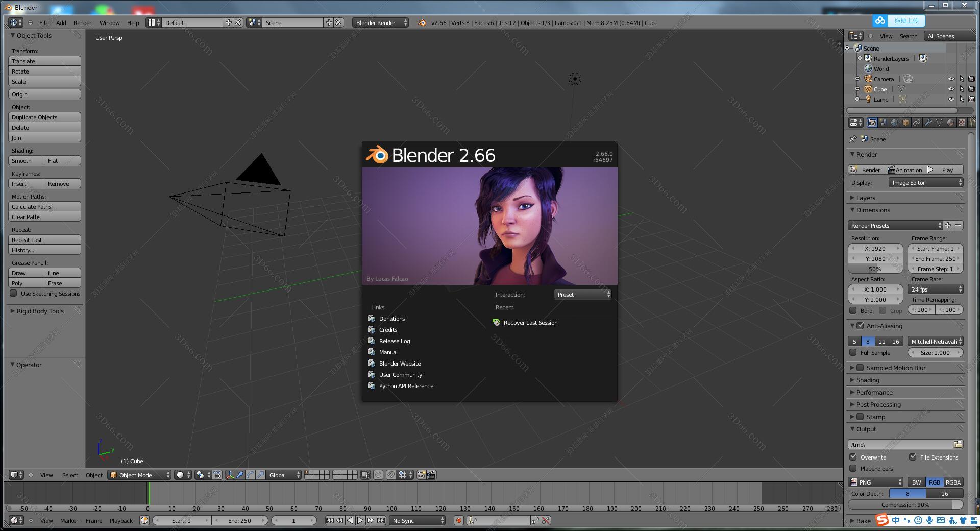980x531 pixels.
Task: Open the Render menu in the top bar
Action: tap(82, 23)
